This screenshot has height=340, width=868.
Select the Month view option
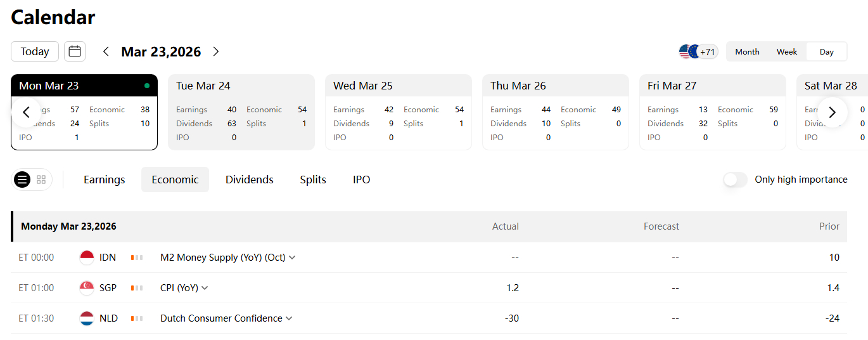[747, 52]
